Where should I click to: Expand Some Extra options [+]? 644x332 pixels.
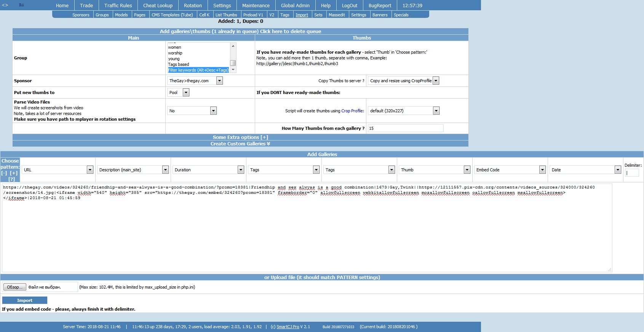click(240, 137)
